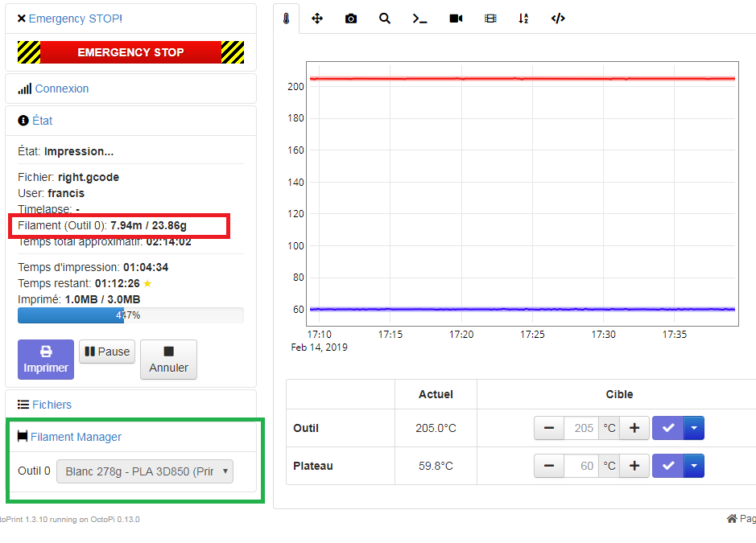Pause the current print
756x543 pixels.
tap(107, 352)
